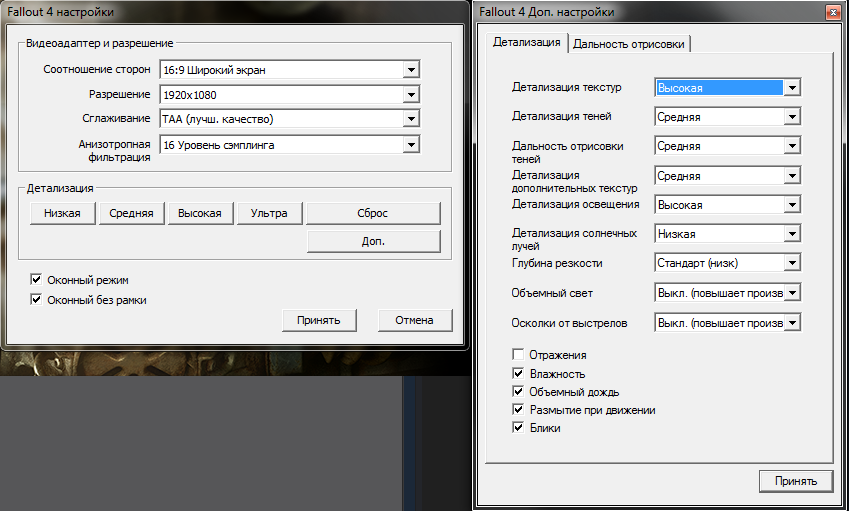The height and width of the screenshot is (511, 849).
Task: Toggle Оконный без рамки checkbox
Action: click(36, 299)
